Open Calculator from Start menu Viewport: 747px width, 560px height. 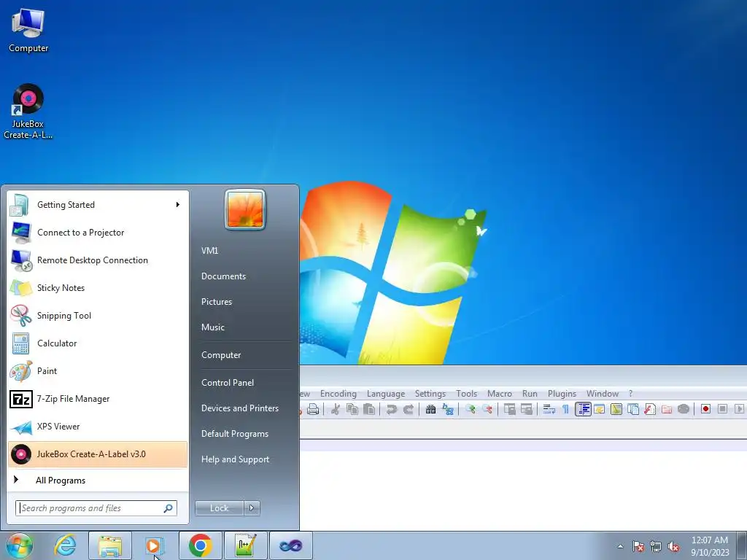[98, 343]
